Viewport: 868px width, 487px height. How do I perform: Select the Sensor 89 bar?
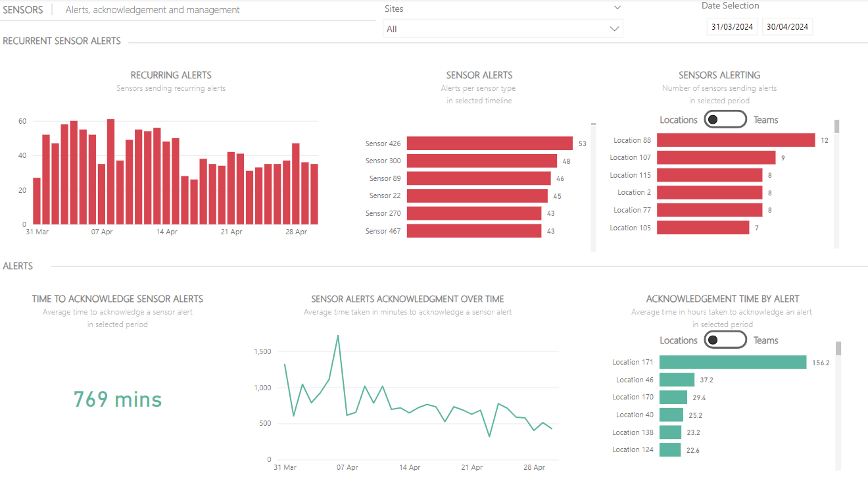(478, 178)
